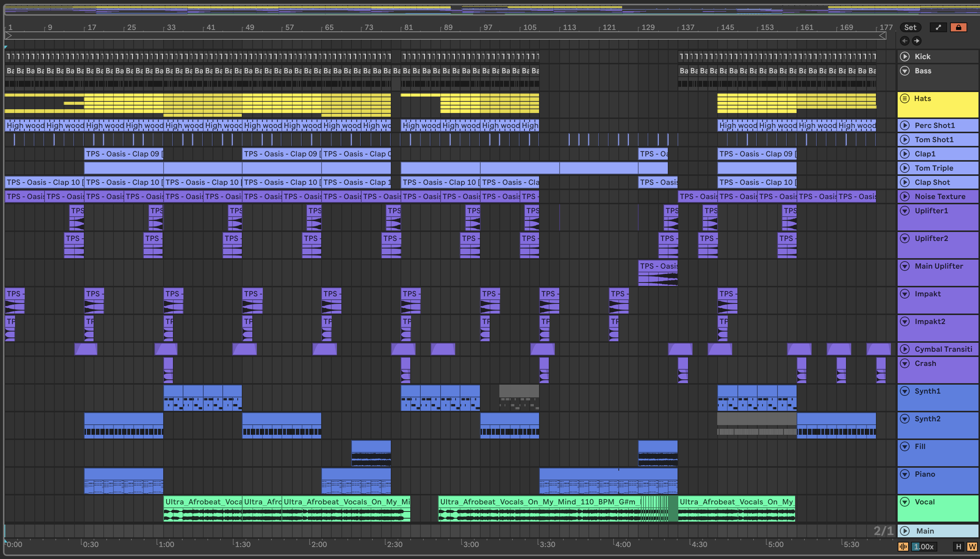Viewport: 980px width, 559px height.
Task: Click bar 81 in the beat-time ruler
Action: click(x=408, y=27)
